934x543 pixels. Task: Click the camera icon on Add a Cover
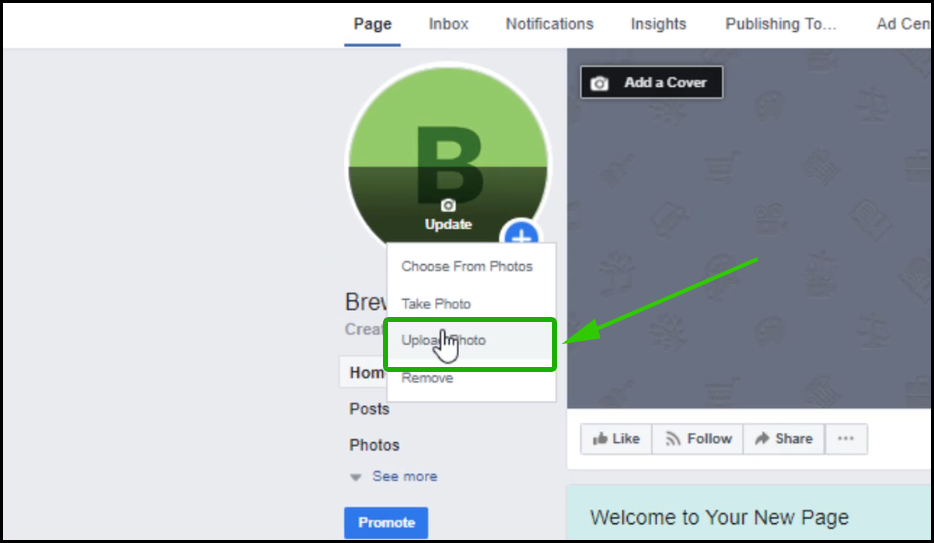tap(599, 83)
